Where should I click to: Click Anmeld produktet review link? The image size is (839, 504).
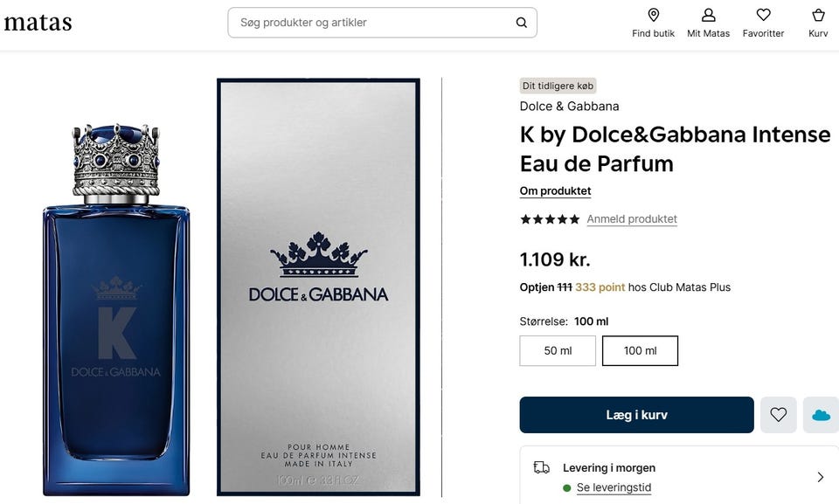pos(632,219)
